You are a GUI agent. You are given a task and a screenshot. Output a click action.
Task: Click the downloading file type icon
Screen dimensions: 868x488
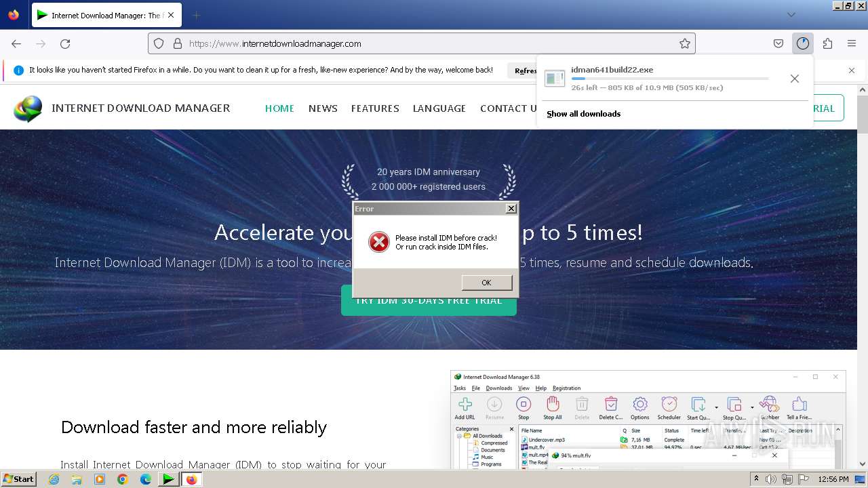tap(555, 79)
